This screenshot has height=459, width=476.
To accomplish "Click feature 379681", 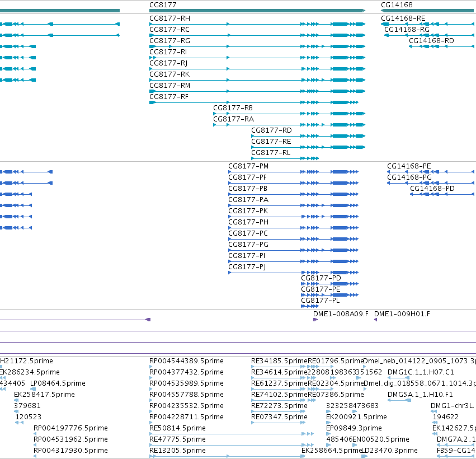I will 27,406.
